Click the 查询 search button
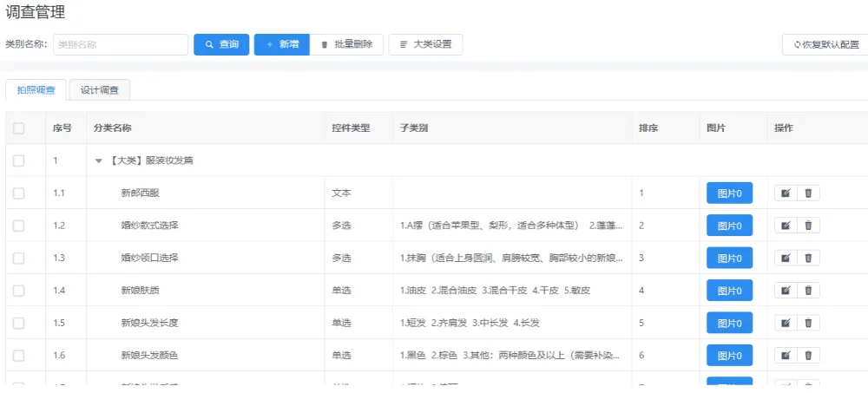This screenshot has height=393, width=868. point(221,44)
